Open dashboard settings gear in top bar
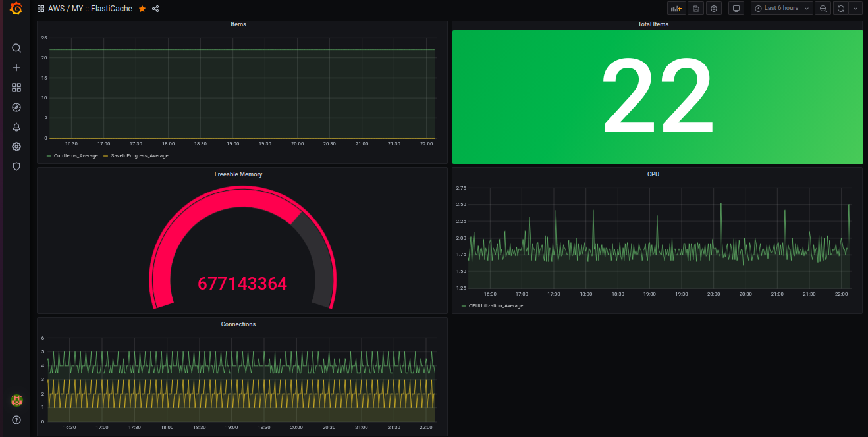Screen dimensions: 868x437 [x=714, y=9]
